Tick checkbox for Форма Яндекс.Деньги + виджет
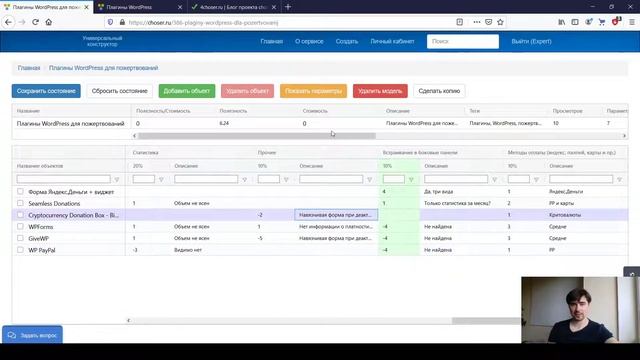The height and width of the screenshot is (360, 640). click(x=20, y=191)
